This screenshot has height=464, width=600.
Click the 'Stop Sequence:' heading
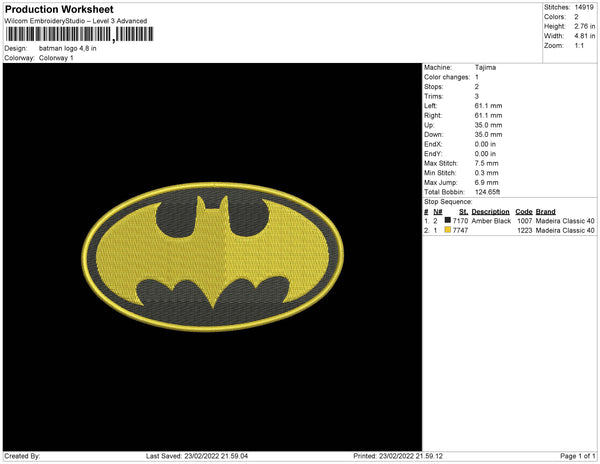point(448,202)
